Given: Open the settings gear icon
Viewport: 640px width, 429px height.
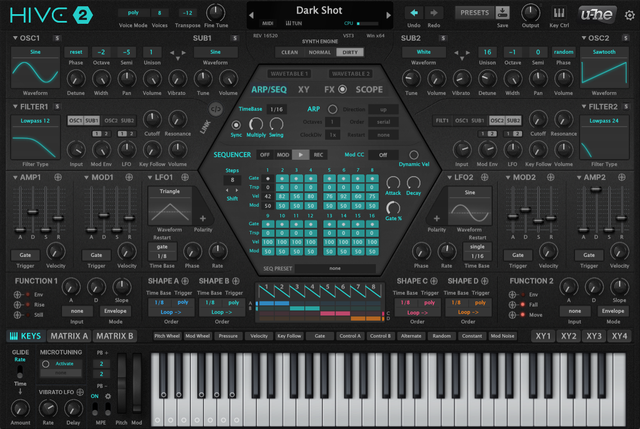Looking at the screenshot, I should click(x=630, y=16).
